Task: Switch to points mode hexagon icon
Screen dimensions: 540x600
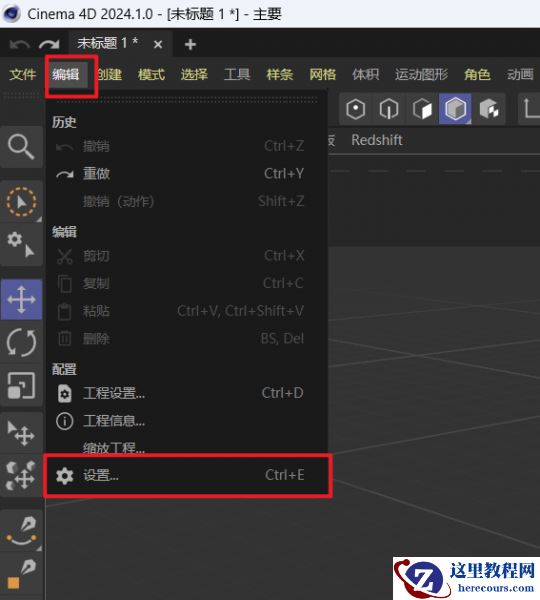Action: [x=356, y=109]
